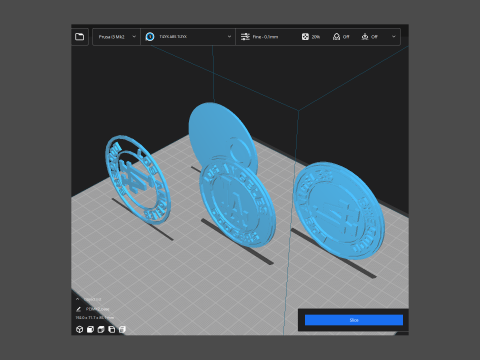This screenshot has height=360, width=480.
Task: Click the build plate adhesion Off icon
Action: [x=365, y=37]
